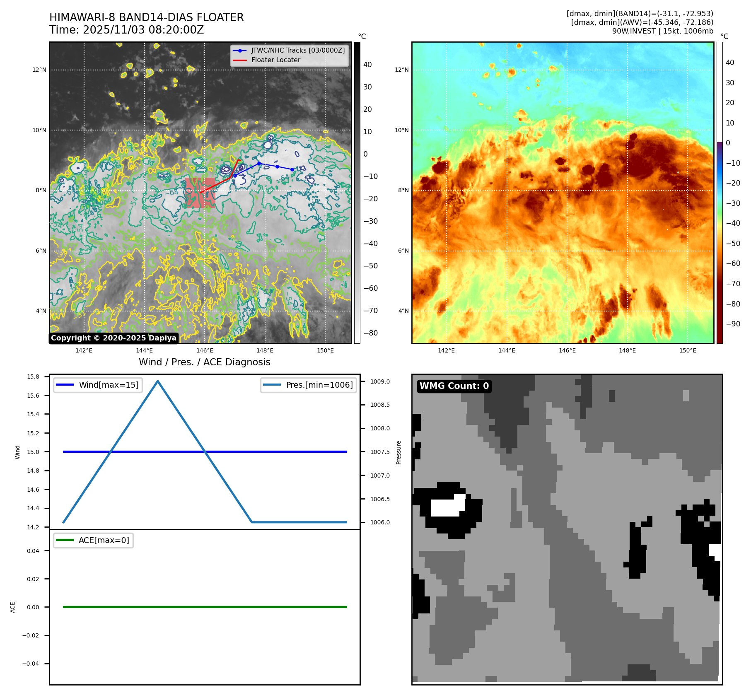Click the rainbow temperature colorbar

click(720, 193)
